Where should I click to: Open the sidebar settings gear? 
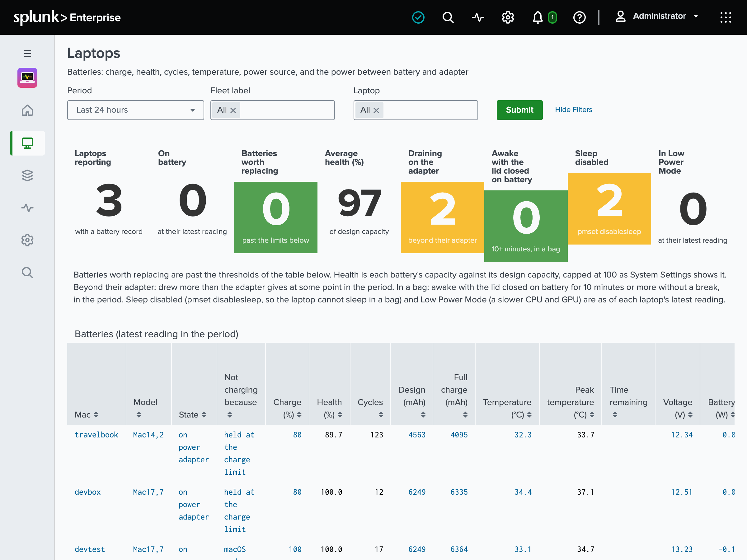(x=27, y=240)
